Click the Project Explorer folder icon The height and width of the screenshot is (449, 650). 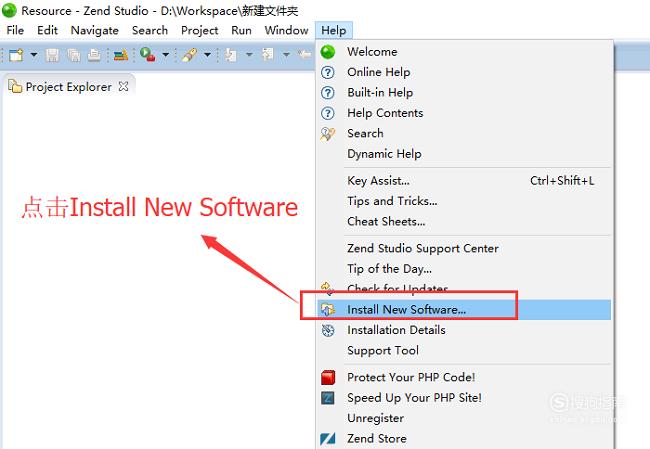15,86
